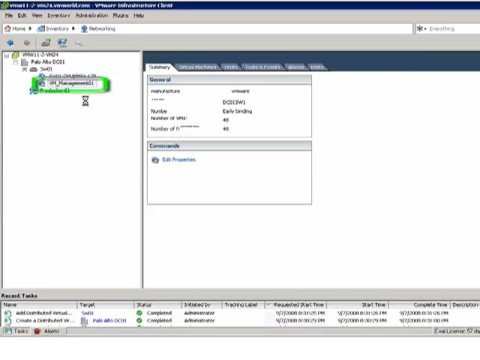Image resolution: width=480 pixels, height=360 pixels.
Task: Open the Tasks status bar button
Action: coord(17,331)
